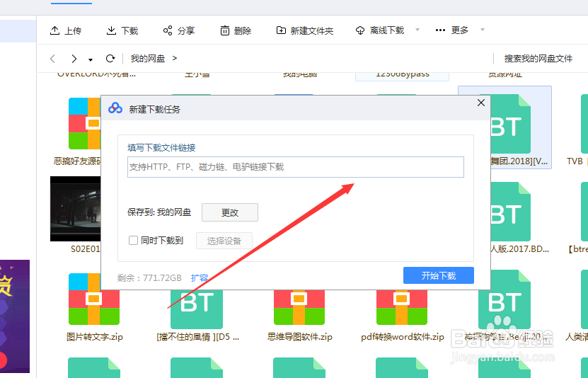Click the download icon (下载) in toolbar
The width and height of the screenshot is (588, 378).
[111, 30]
